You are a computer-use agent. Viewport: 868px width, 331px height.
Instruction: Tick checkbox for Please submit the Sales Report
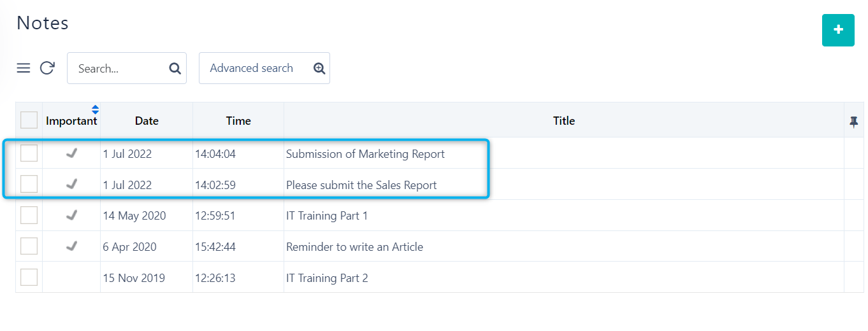pos(29,185)
